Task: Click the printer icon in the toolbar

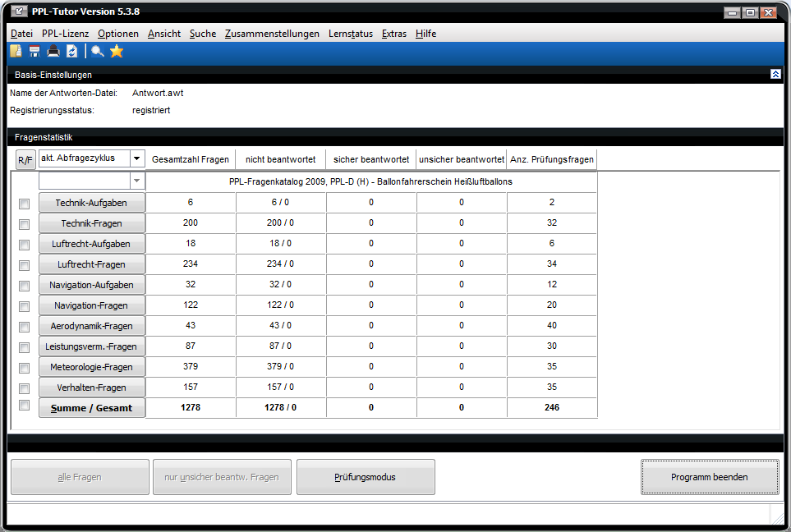Action: pos(53,51)
